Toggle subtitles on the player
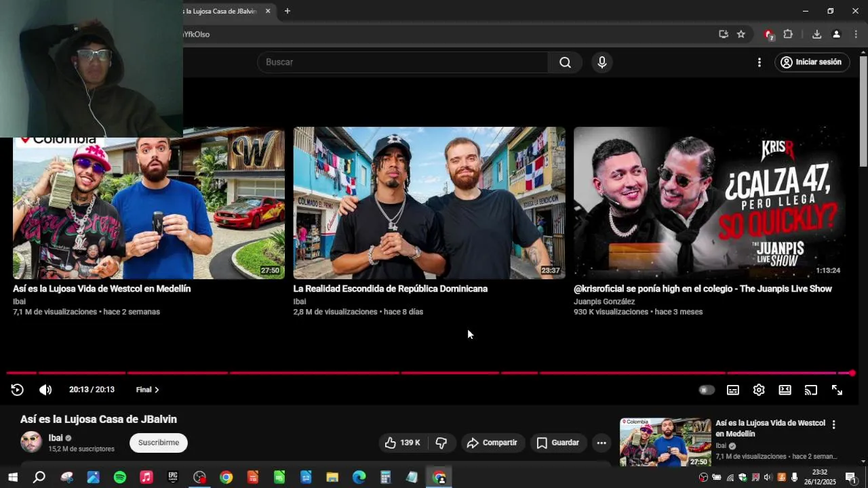Screen dimensions: 868x488 click(733, 390)
